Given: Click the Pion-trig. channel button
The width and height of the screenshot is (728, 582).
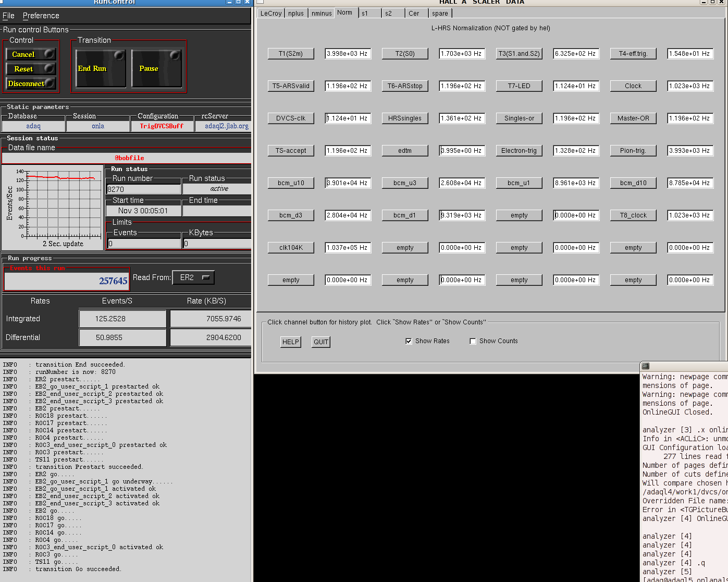Looking at the screenshot, I should click(x=633, y=151).
